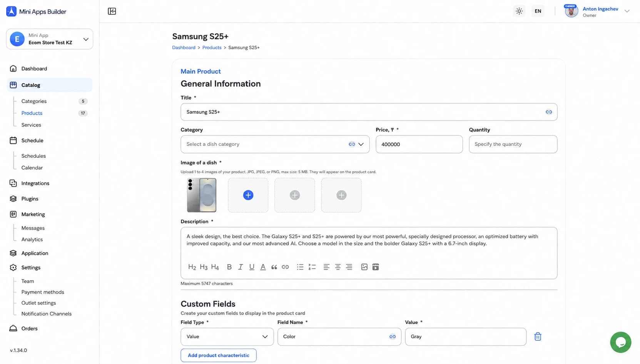This screenshot has height=364, width=640.
Task: Click link icon in Category field
Action: pyautogui.click(x=352, y=144)
